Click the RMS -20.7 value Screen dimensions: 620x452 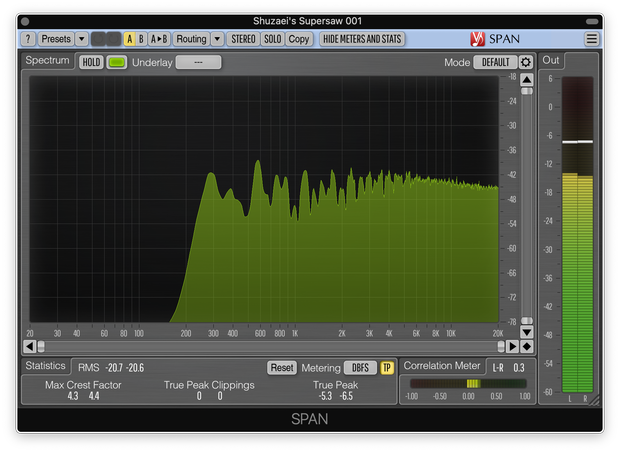pyautogui.click(x=114, y=368)
